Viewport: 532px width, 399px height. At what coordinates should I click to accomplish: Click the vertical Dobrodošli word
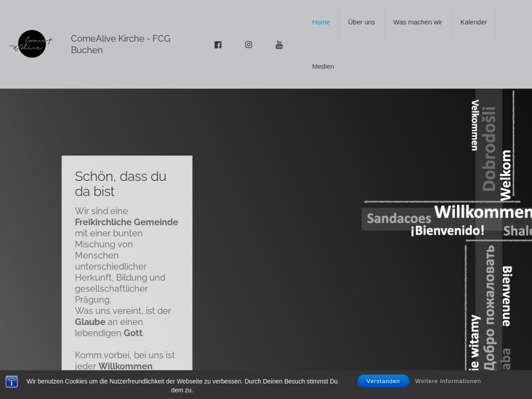(x=489, y=149)
